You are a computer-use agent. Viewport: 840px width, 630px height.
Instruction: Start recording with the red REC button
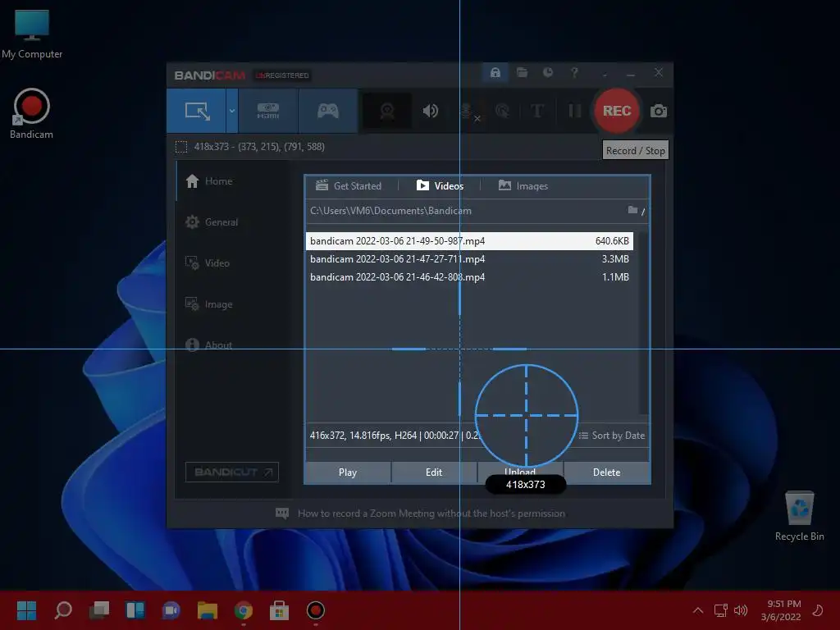click(x=617, y=111)
